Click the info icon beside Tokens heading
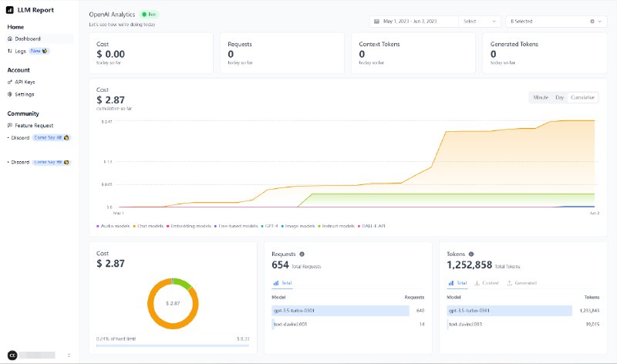This screenshot has height=364, width=617. click(470, 254)
